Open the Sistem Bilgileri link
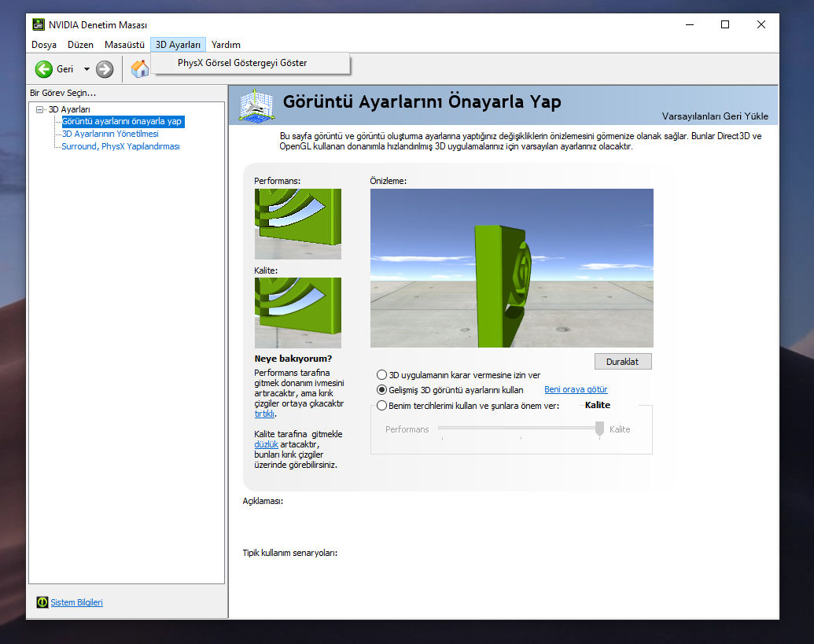Screen dimensions: 814x644 76,602
